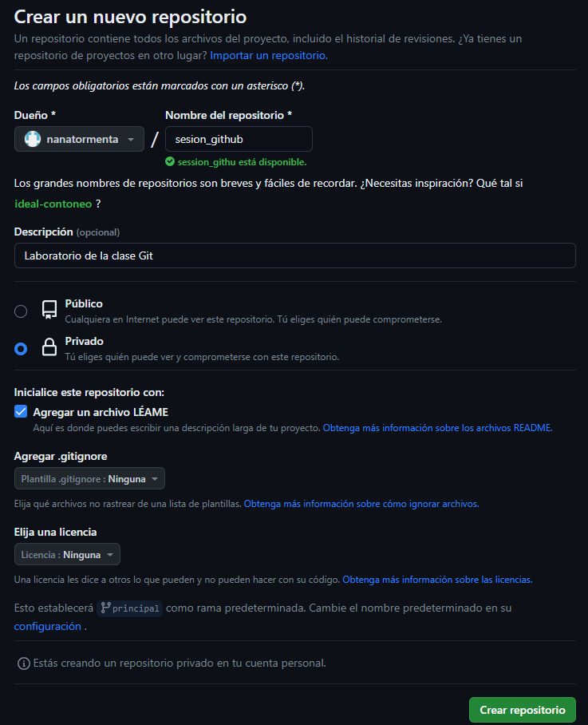Open the Licencia dropdown

pyautogui.click(x=67, y=554)
